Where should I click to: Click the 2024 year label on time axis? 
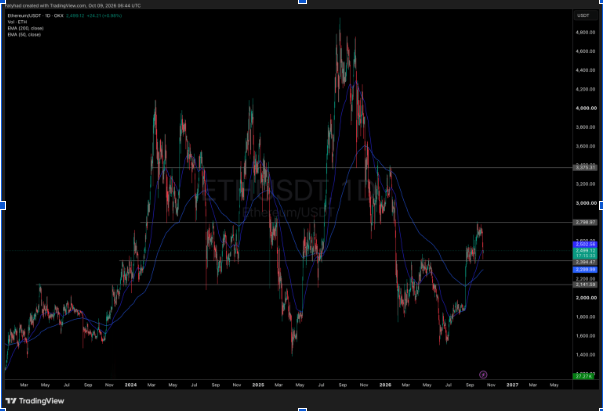131,384
